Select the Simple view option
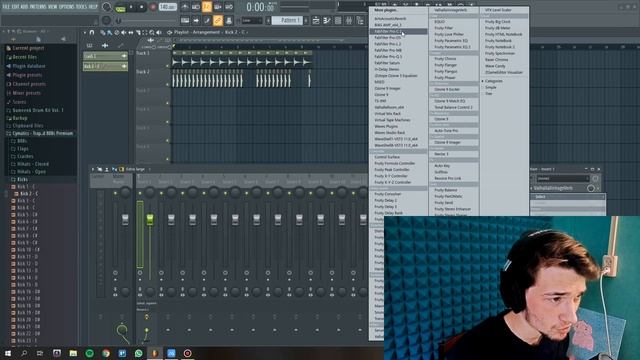The image size is (640, 360). [x=491, y=87]
